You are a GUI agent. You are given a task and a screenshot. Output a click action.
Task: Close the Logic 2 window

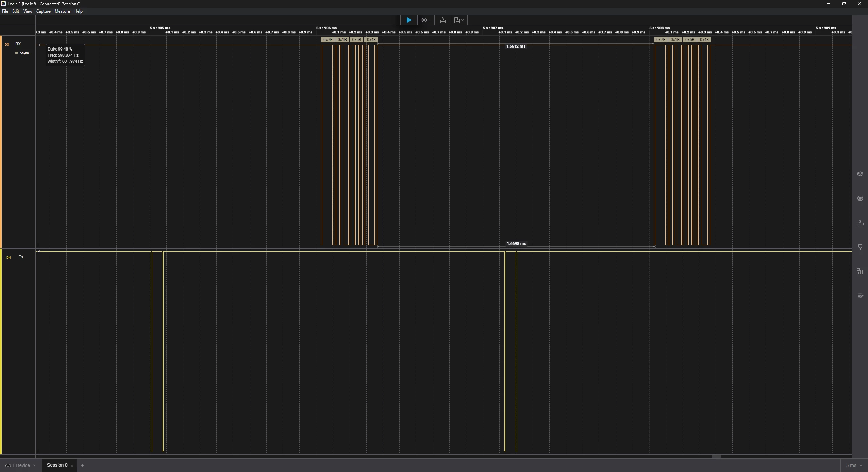tap(860, 4)
